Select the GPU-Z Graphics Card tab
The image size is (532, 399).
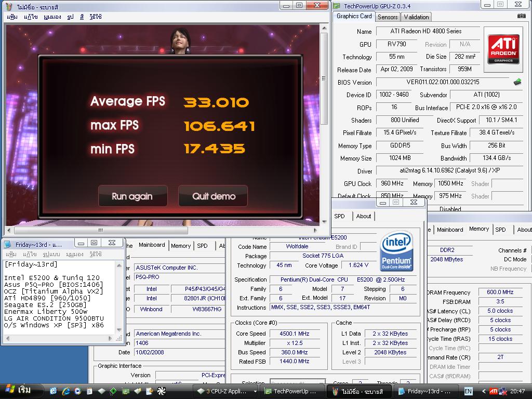pyautogui.click(x=354, y=16)
